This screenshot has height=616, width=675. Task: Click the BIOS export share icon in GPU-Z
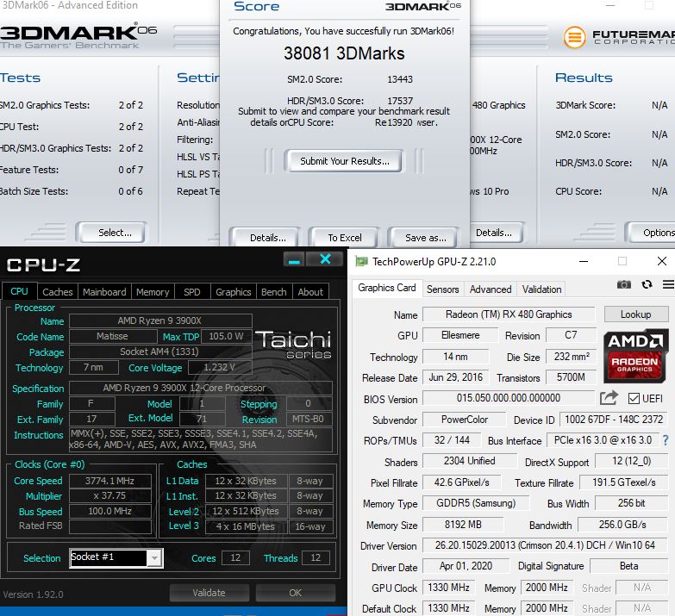(x=609, y=398)
